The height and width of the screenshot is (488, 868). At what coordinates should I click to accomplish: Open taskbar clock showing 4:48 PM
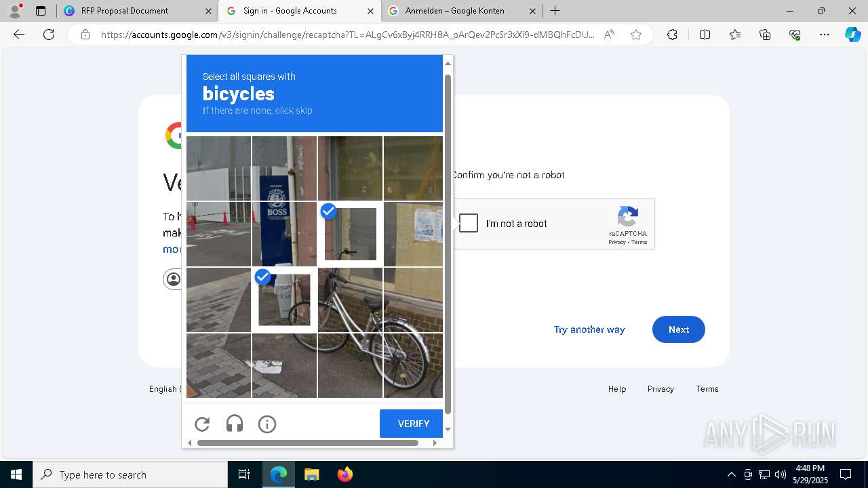tap(810, 474)
